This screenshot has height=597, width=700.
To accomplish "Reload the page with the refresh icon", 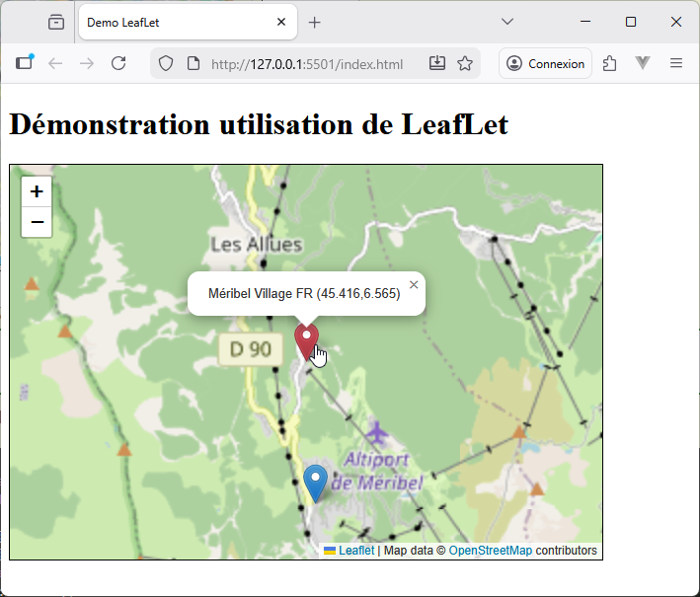I will (x=118, y=63).
